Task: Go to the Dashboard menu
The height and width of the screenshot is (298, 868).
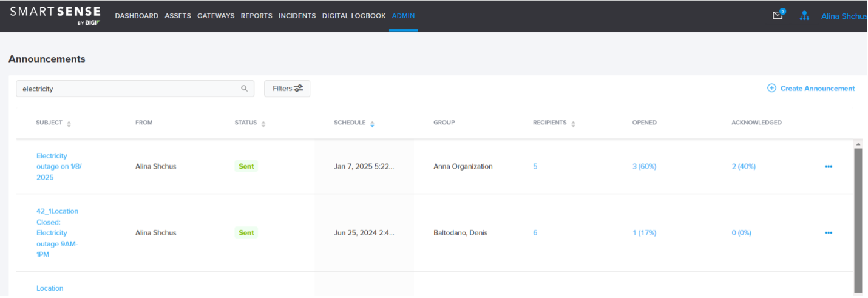Action: (x=137, y=16)
